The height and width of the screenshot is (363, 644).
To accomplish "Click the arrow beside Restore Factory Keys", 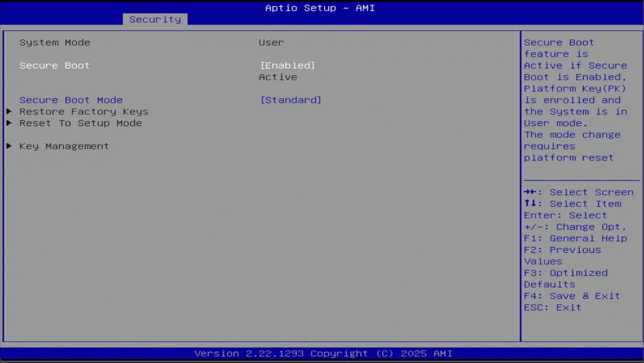I will point(9,111).
